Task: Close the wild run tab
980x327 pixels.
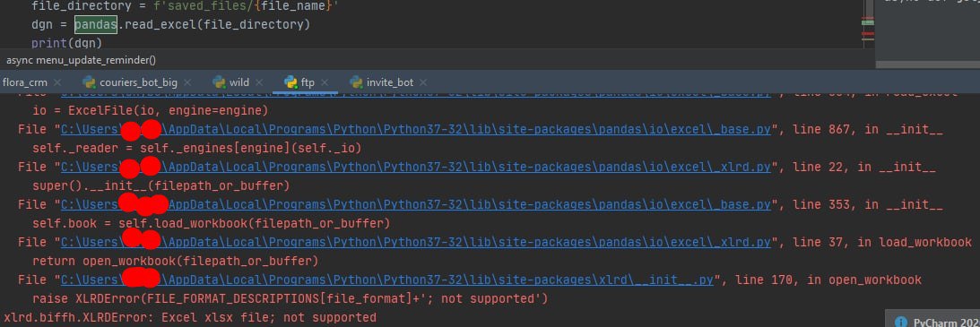Action: click(x=259, y=82)
